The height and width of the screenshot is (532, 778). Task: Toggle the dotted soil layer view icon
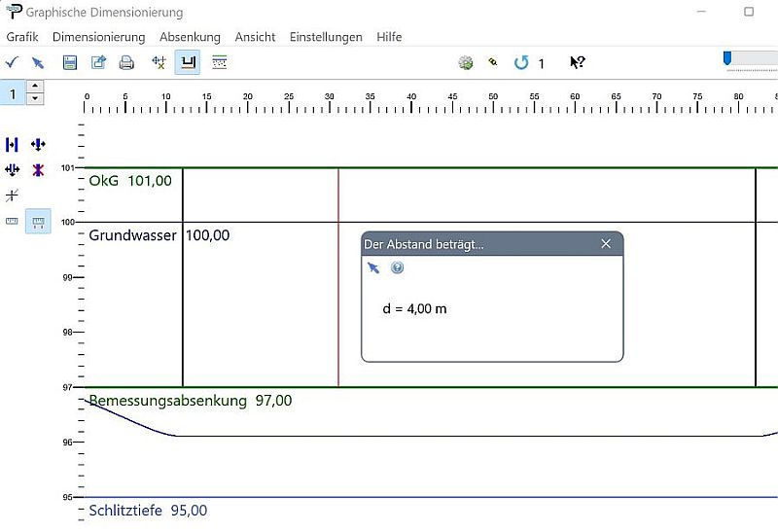coord(220,62)
